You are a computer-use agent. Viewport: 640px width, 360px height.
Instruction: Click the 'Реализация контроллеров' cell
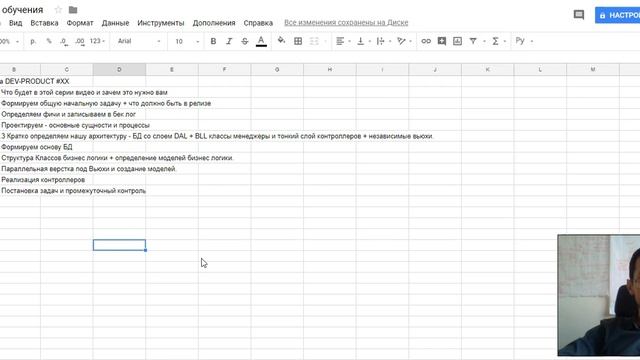tap(43, 180)
